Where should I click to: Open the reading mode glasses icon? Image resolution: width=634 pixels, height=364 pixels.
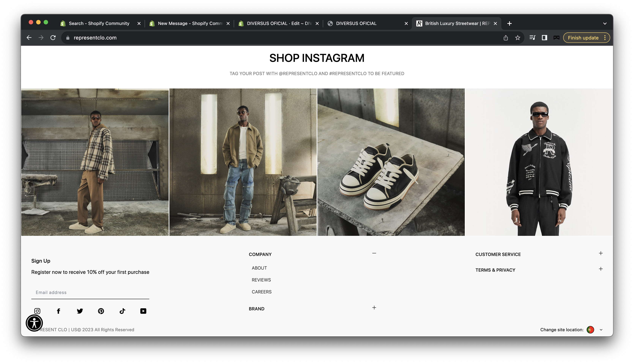(556, 38)
